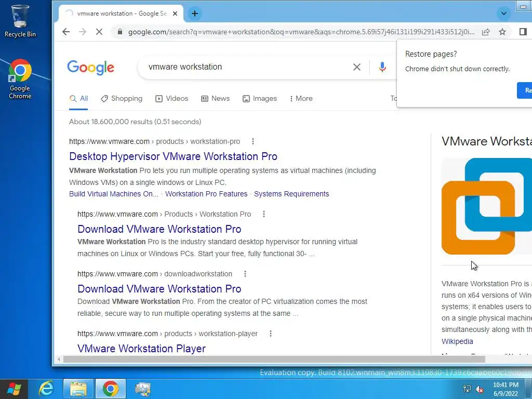This screenshot has width=532, height=399.
Task: Switch to Videos results tab
Action: click(x=171, y=98)
